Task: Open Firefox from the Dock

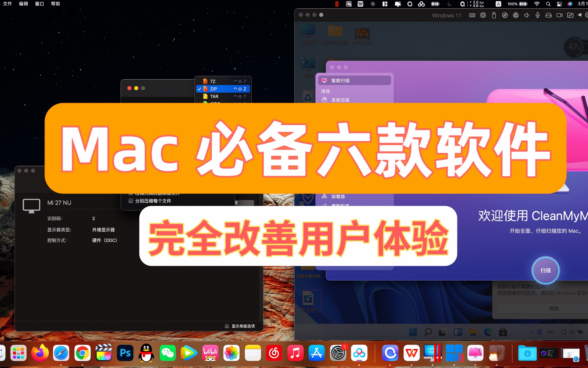Action: [x=40, y=353]
